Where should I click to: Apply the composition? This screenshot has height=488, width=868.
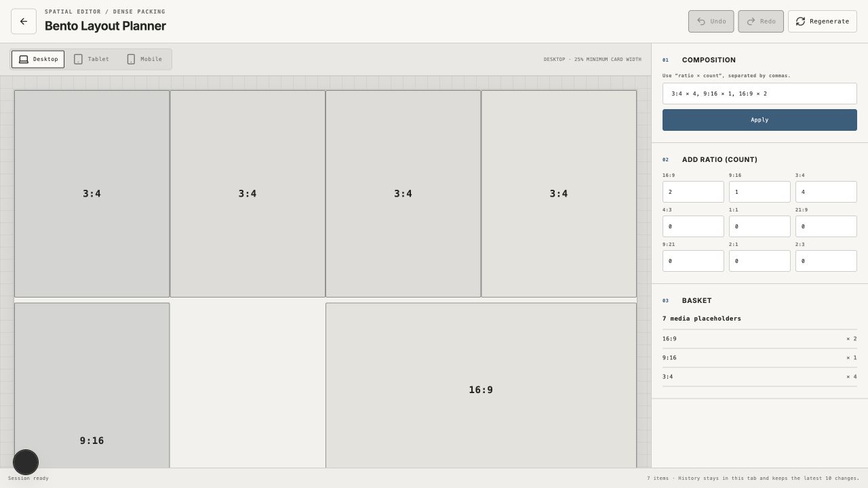(x=759, y=120)
